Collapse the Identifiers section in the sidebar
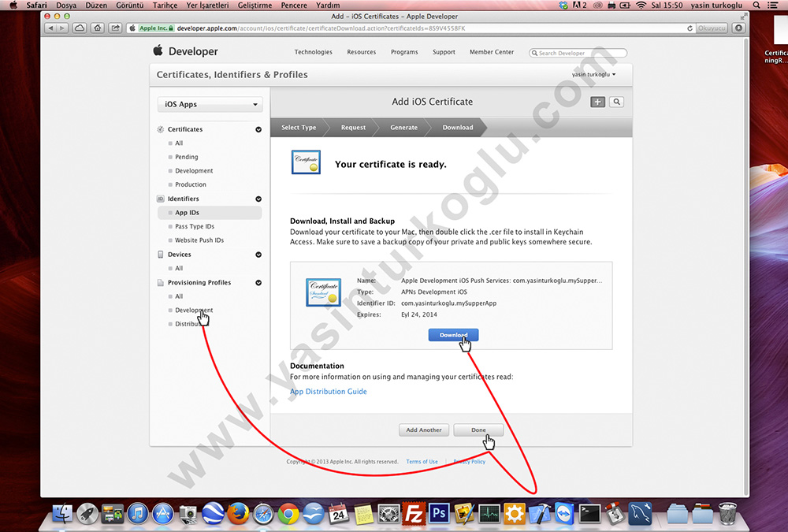 [258, 199]
